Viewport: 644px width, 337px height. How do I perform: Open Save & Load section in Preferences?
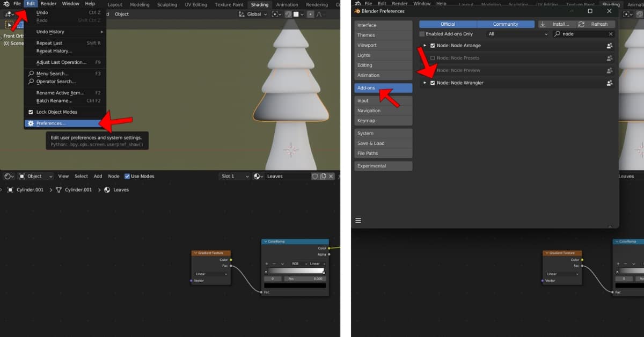383,143
